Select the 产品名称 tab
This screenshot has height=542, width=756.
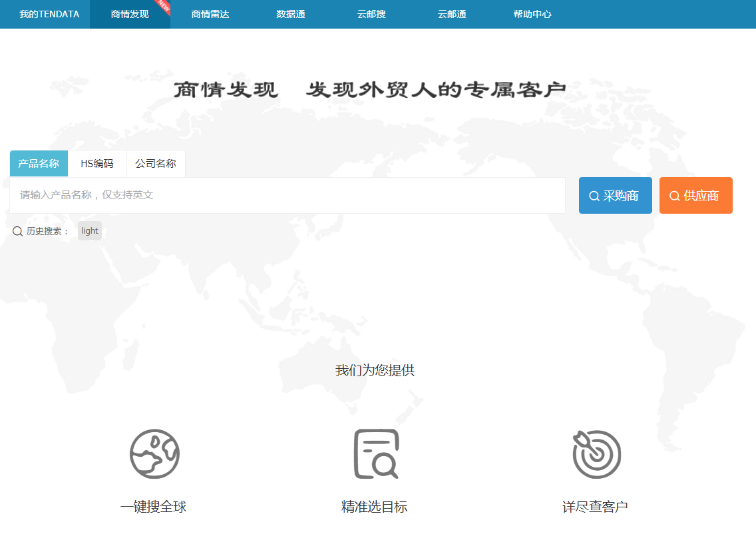click(38, 163)
